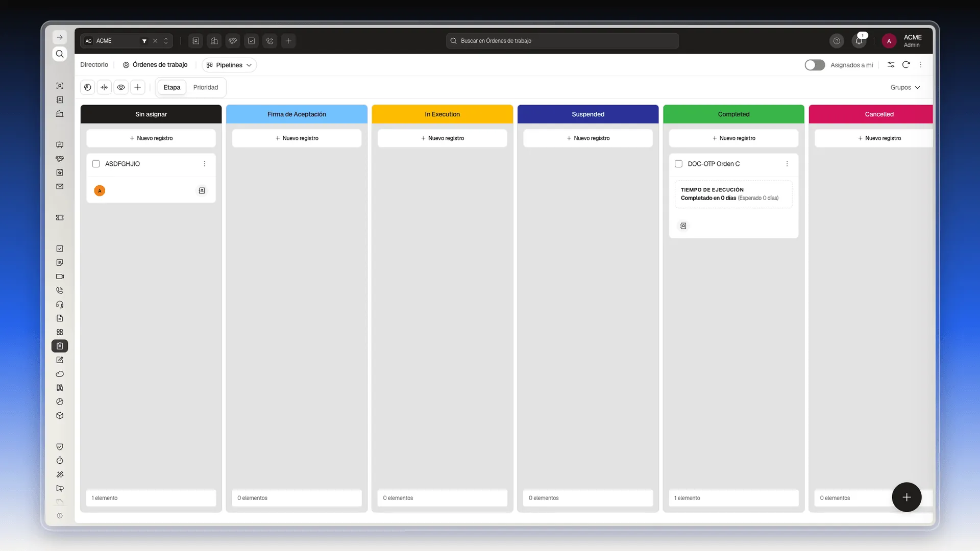Click the pie chart analytics toolbar icon
The width and height of the screenshot is (980, 551).
88,87
